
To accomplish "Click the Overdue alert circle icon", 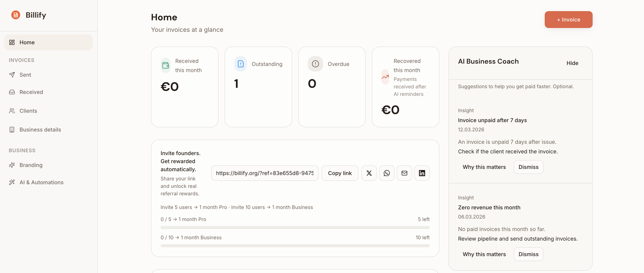I will (315, 64).
